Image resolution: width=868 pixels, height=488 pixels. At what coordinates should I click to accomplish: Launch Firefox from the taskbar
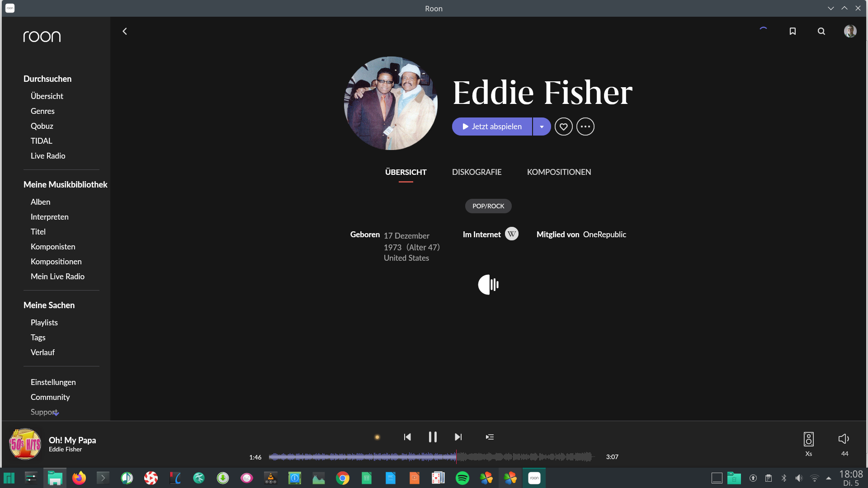pyautogui.click(x=79, y=478)
